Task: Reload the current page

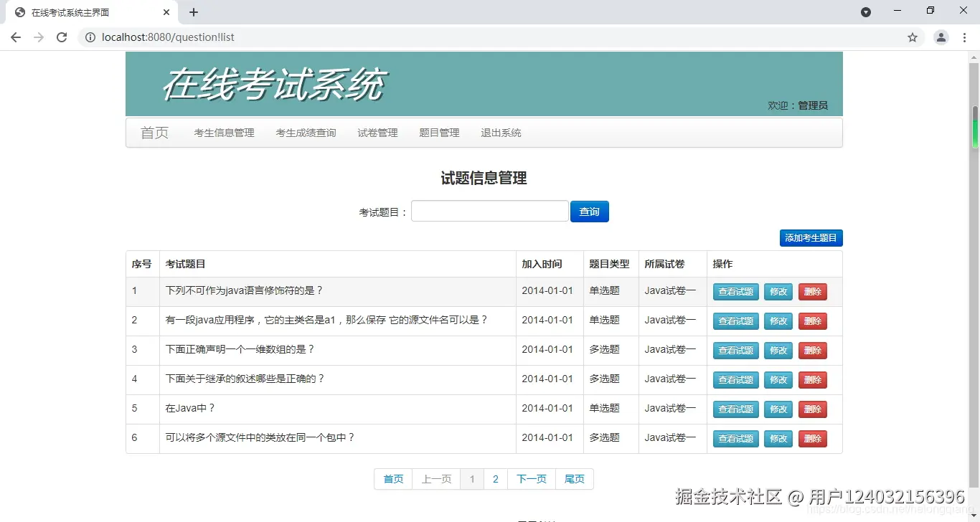Action: coord(62,37)
